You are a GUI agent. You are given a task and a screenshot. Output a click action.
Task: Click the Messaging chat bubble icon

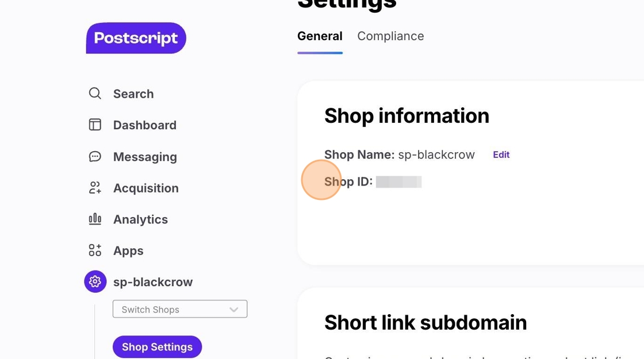point(95,156)
